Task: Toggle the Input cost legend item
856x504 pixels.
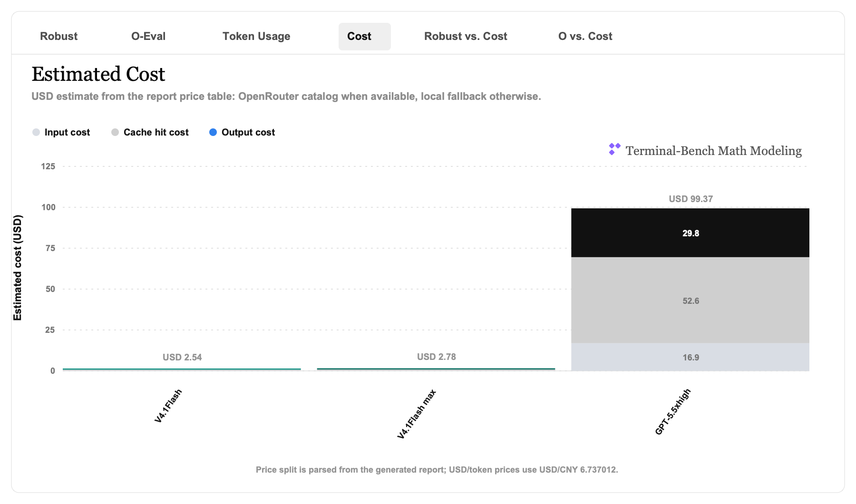Action: [x=61, y=132]
